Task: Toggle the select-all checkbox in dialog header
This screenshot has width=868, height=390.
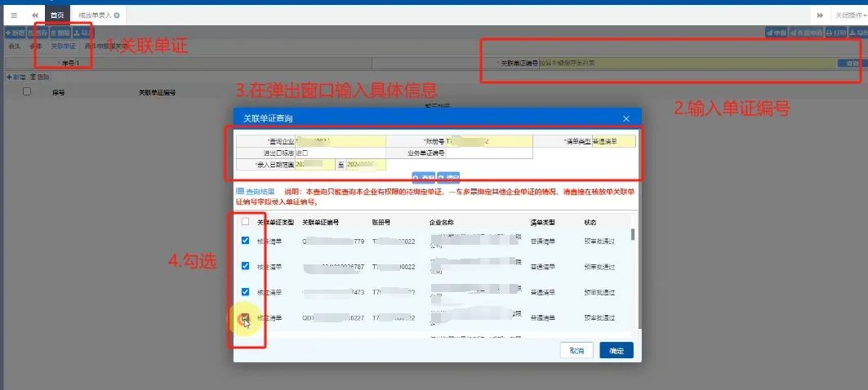Action: point(245,221)
